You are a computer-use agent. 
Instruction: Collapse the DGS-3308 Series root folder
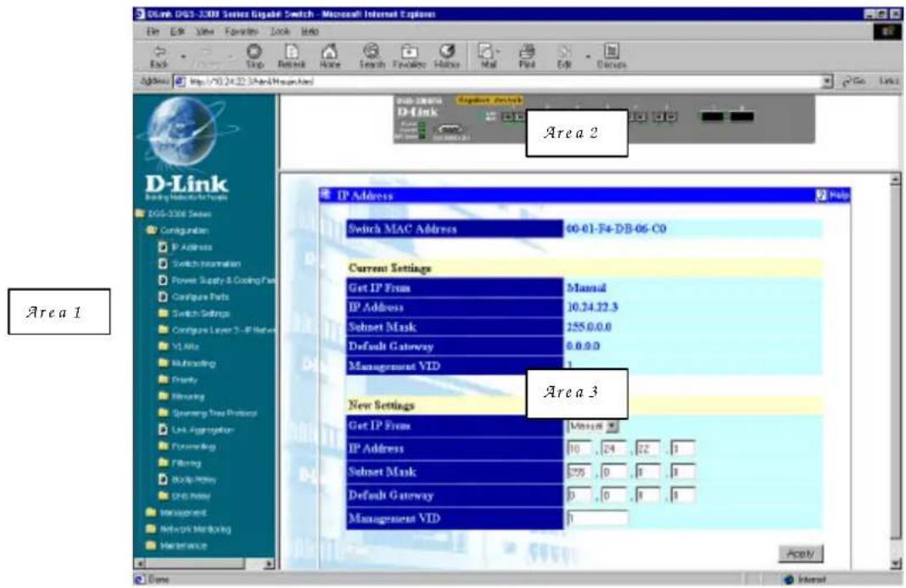pos(173,214)
